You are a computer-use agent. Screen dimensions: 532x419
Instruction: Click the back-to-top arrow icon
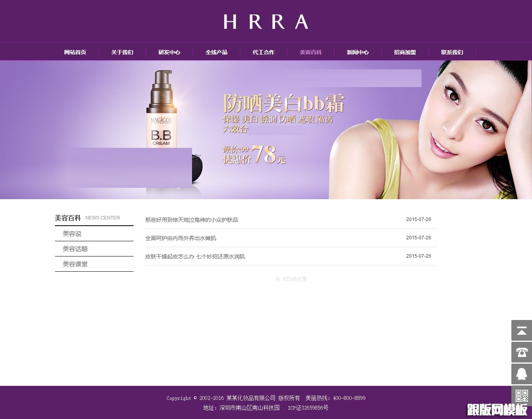click(x=521, y=331)
